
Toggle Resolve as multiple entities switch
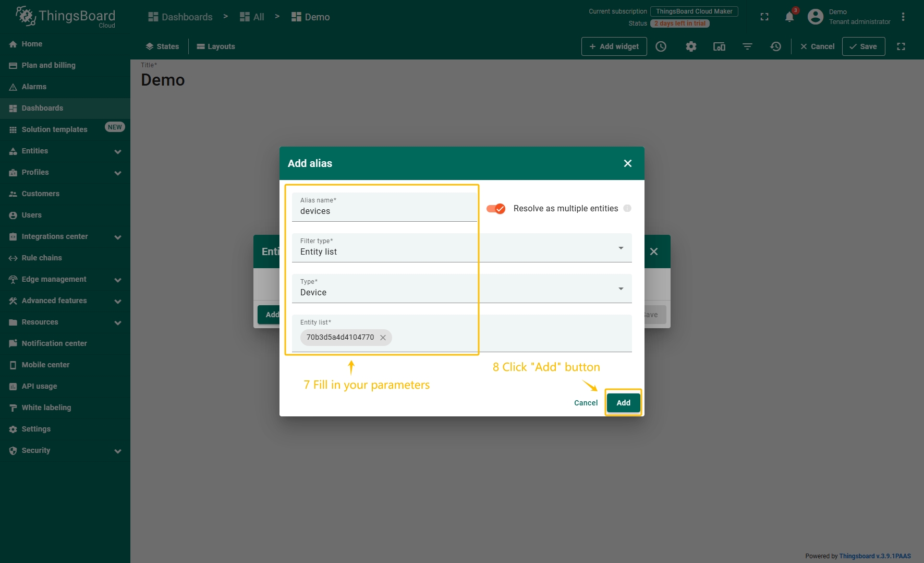[x=496, y=209]
